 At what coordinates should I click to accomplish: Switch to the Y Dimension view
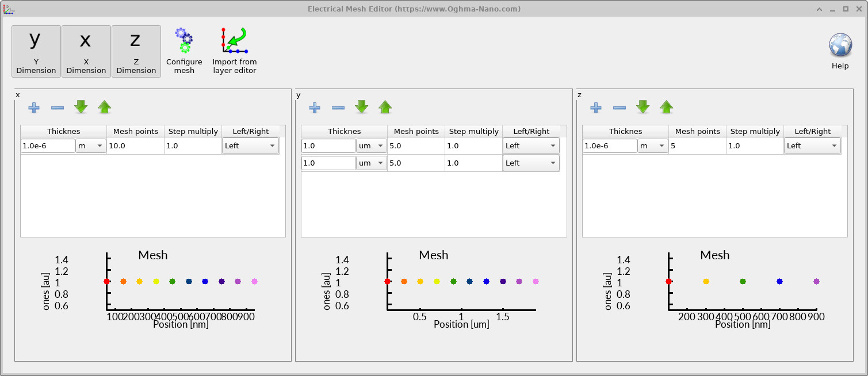pyautogui.click(x=36, y=51)
